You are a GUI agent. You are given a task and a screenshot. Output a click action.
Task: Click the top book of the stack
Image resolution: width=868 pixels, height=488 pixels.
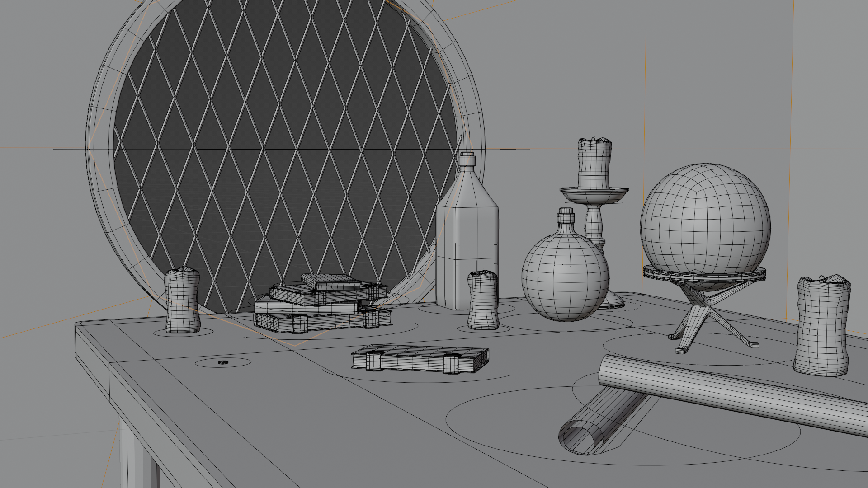[x=335, y=282]
